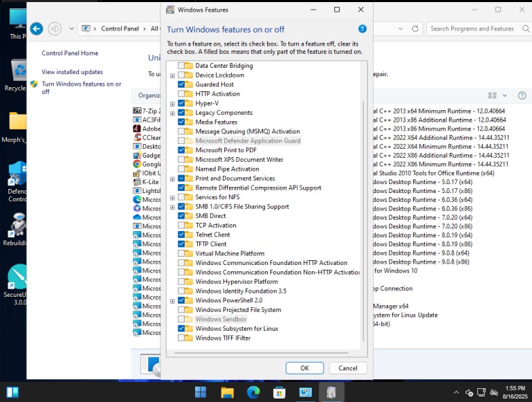Viewport: 532px width, 402px height.
Task: Select IObit entry in programs list
Action: (x=147, y=173)
